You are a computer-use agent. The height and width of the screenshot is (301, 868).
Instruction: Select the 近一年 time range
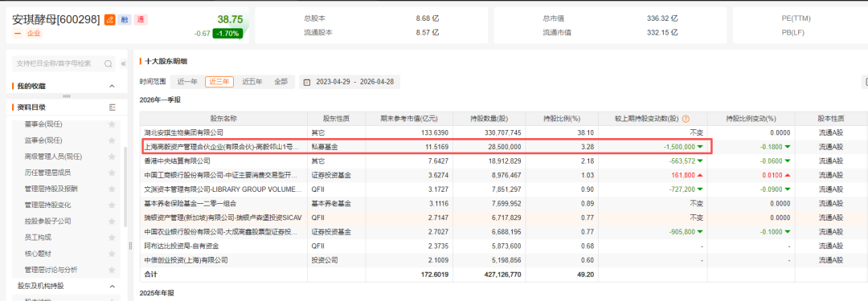coord(187,82)
